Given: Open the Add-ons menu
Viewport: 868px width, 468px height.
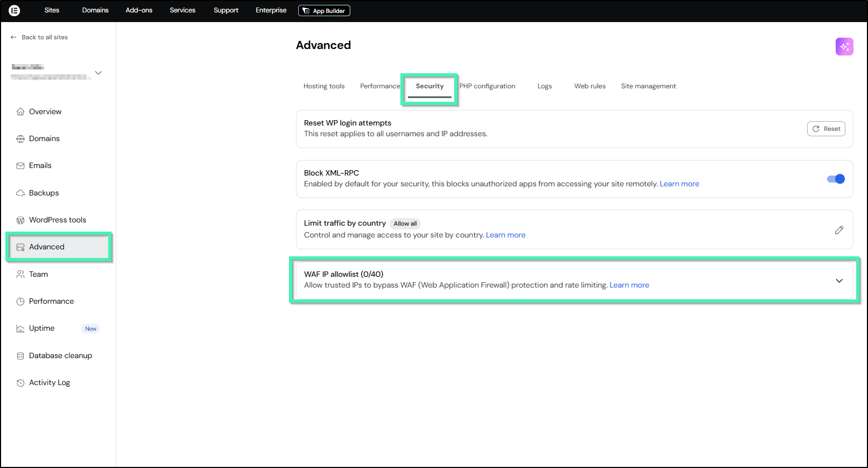Looking at the screenshot, I should tap(139, 10).
